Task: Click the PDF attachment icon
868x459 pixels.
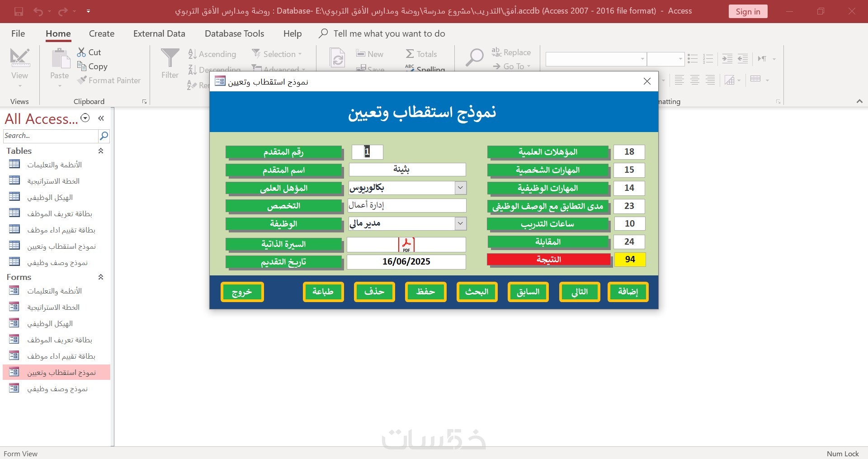Action: 406,245
